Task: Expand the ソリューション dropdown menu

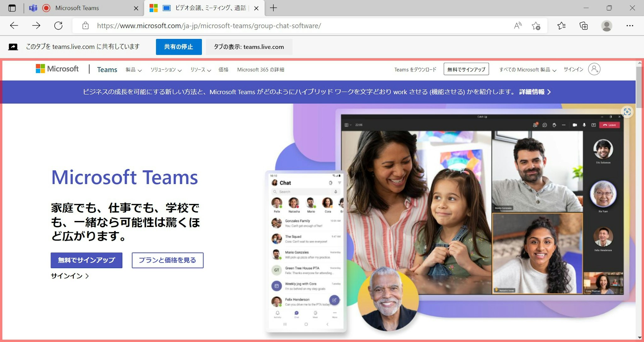Action: [166, 70]
